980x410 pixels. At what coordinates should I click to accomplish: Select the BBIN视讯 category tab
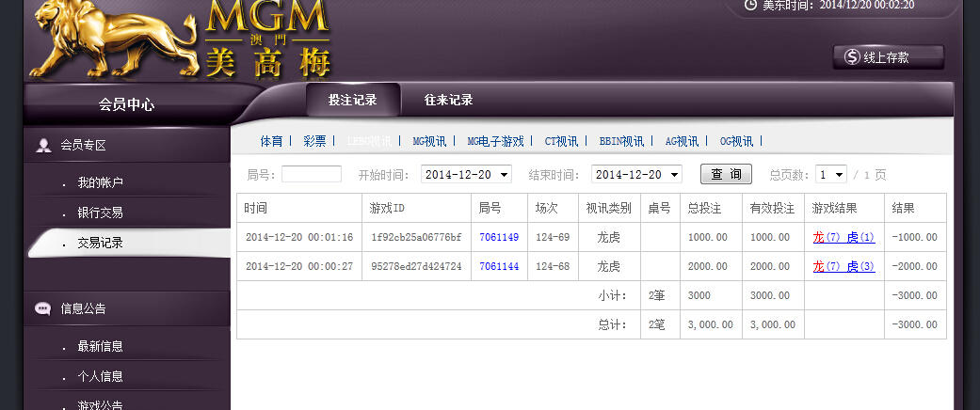point(621,142)
